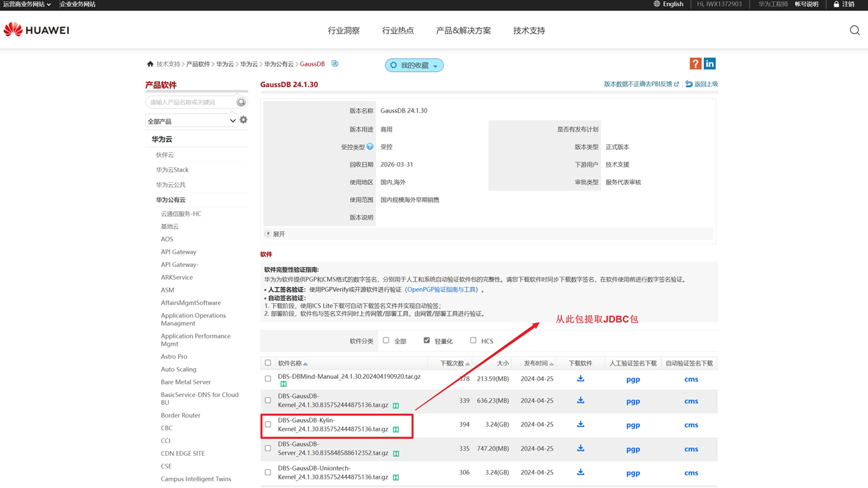Open the 我的收藏 favorites dropdown
This screenshot has width=868, height=488.
[414, 65]
